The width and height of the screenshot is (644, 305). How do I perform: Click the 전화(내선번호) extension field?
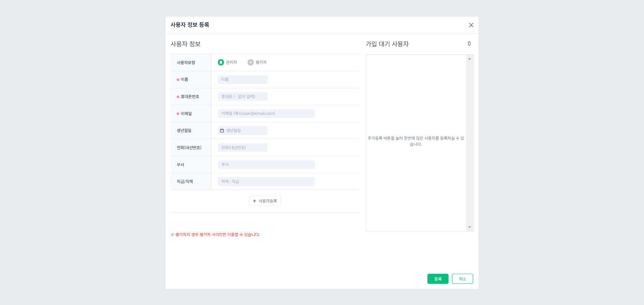(x=242, y=147)
